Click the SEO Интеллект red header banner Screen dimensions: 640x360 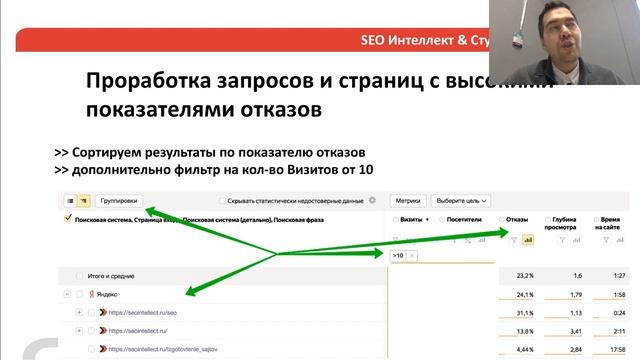click(x=252, y=40)
